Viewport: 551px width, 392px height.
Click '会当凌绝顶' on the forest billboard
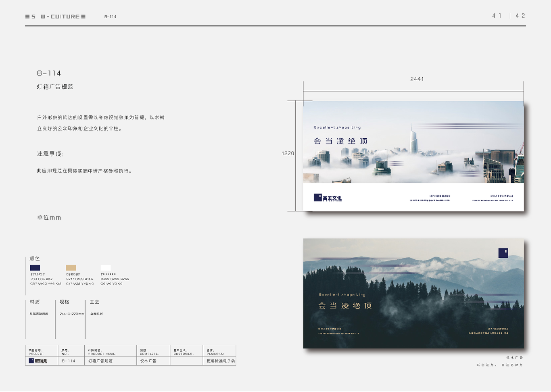pos(345,306)
